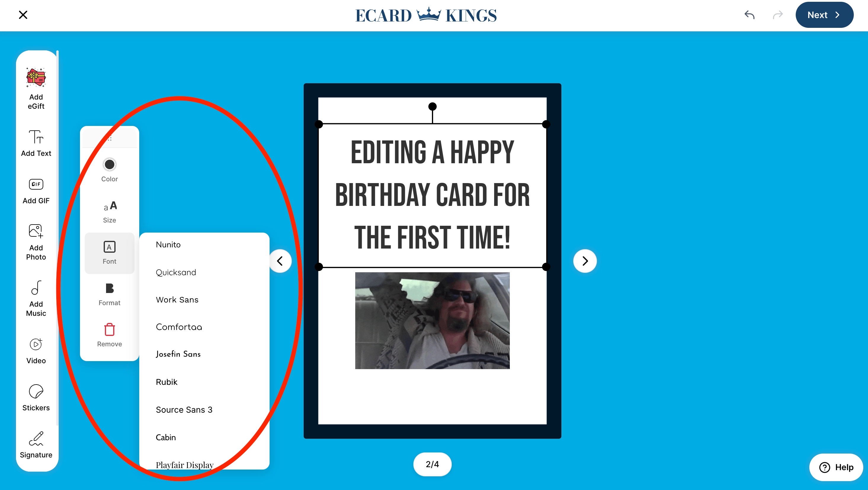The height and width of the screenshot is (490, 868).
Task: Toggle the Font list button
Action: click(x=110, y=253)
